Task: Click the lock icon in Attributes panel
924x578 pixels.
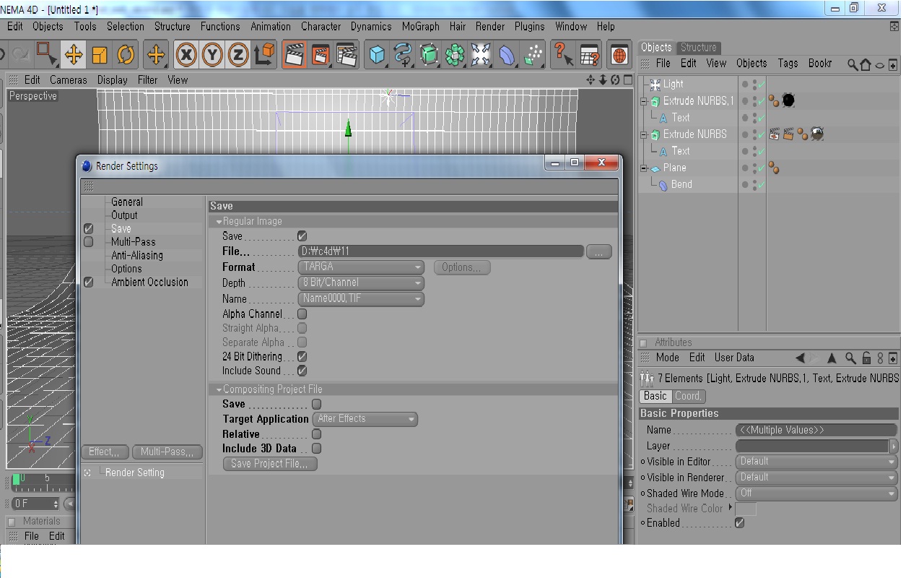Action: click(x=867, y=358)
